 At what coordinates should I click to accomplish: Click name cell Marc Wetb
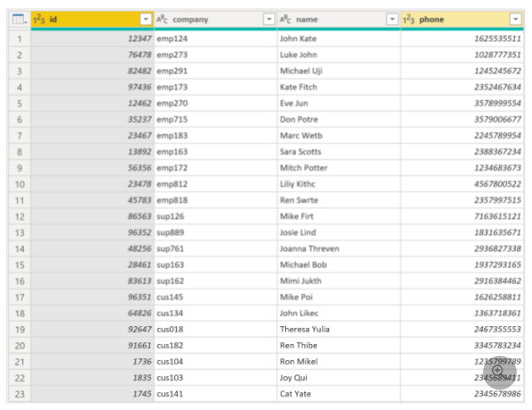point(339,135)
